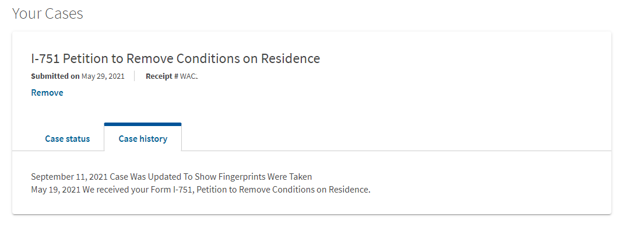This screenshot has height=227, width=644.
Task: Click 'Conditions on Residence' in the case title
Action: (x=248, y=58)
